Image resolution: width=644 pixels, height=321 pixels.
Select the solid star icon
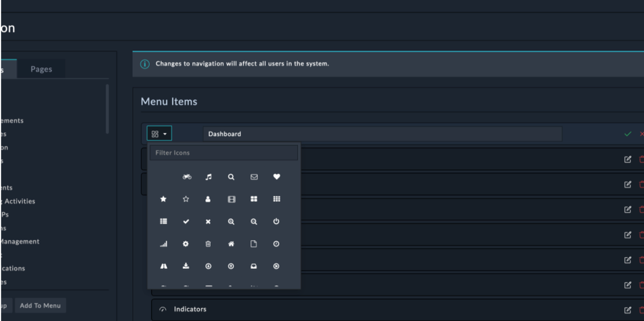click(163, 199)
